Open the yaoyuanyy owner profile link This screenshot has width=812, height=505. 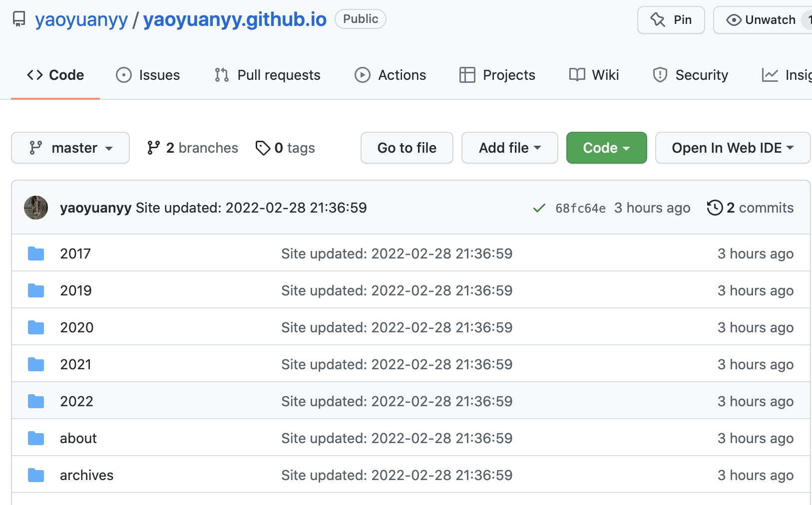pos(81,19)
